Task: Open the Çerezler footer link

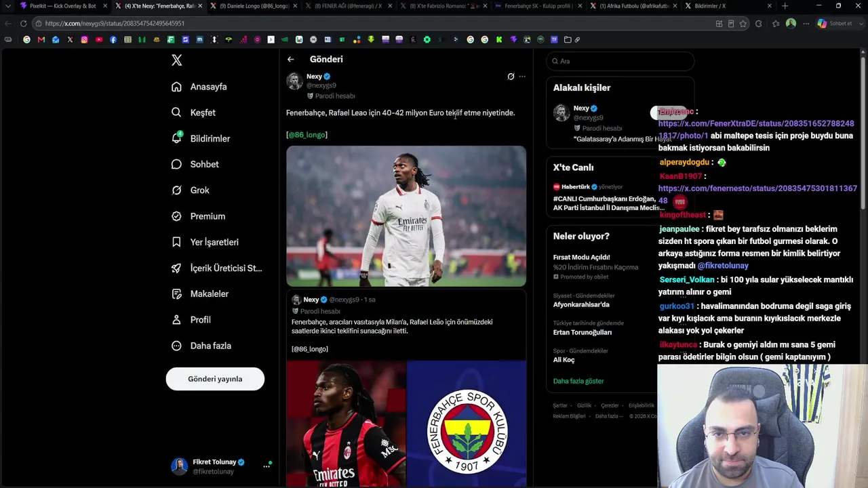Action: coord(610,405)
